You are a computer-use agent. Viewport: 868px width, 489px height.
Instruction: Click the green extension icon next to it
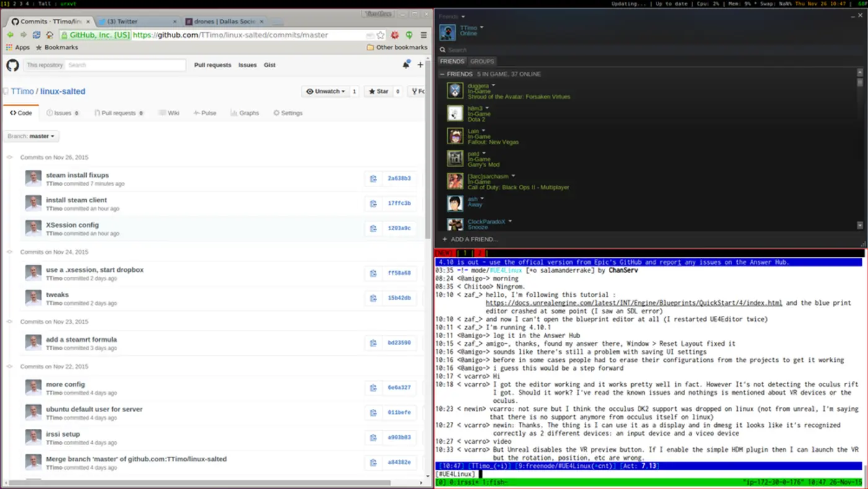(x=409, y=35)
